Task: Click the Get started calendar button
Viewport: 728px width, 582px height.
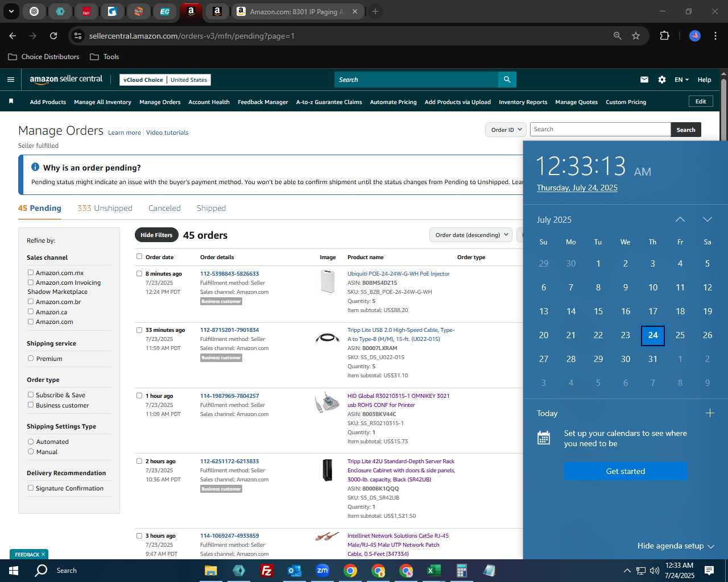Action: pyautogui.click(x=625, y=471)
